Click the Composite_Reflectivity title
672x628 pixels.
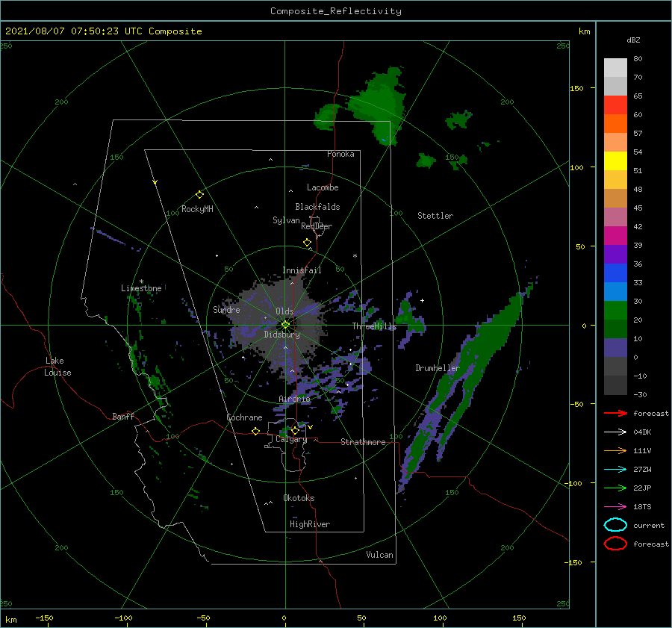[336, 11]
